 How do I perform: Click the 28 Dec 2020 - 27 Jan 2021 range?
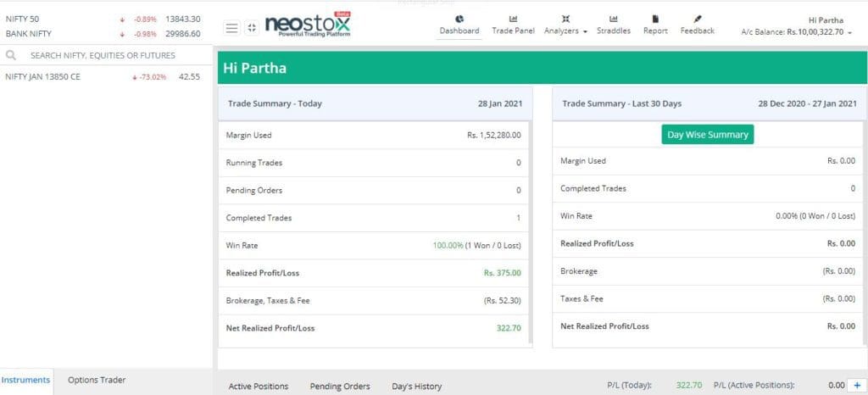(x=807, y=103)
